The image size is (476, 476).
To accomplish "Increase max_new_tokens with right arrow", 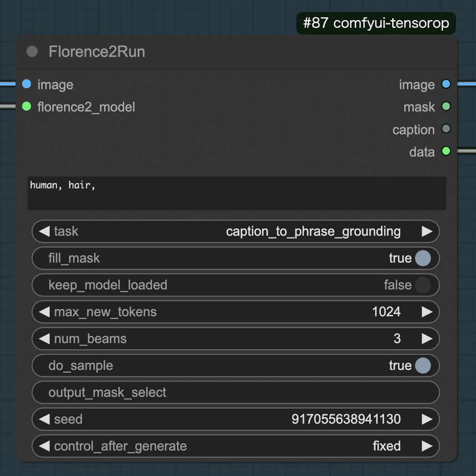I will (x=427, y=312).
